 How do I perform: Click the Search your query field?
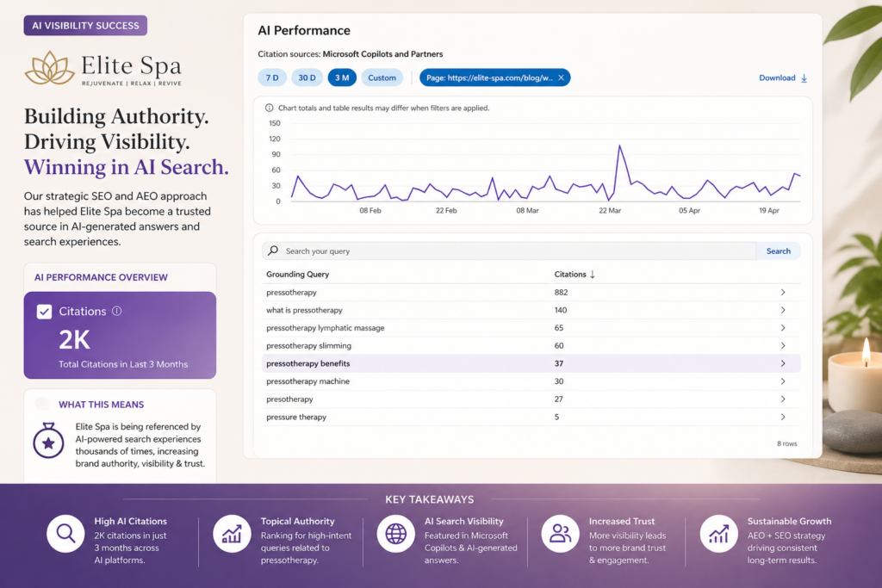pyautogui.click(x=509, y=251)
